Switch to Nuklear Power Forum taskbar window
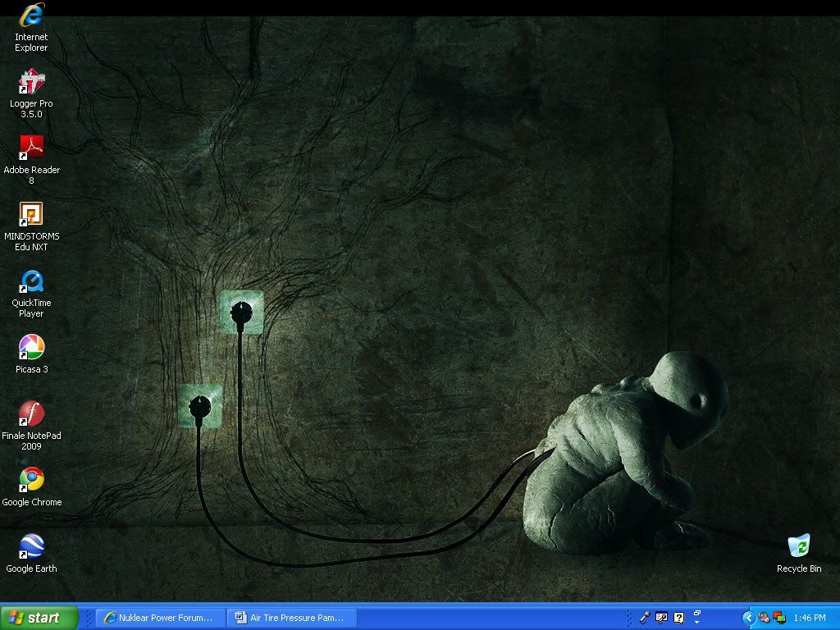 coord(161,618)
